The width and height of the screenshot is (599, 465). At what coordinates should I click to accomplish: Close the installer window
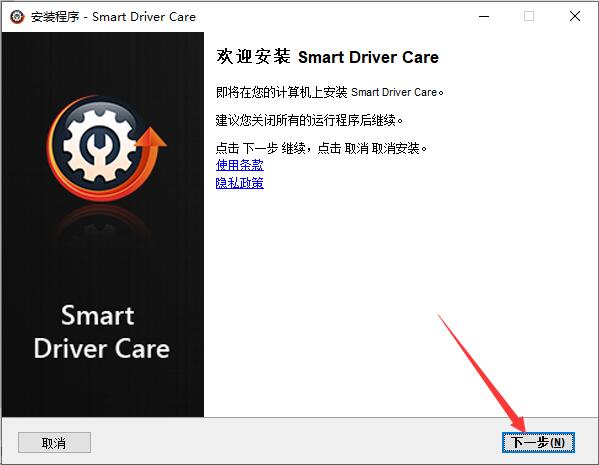click(575, 16)
